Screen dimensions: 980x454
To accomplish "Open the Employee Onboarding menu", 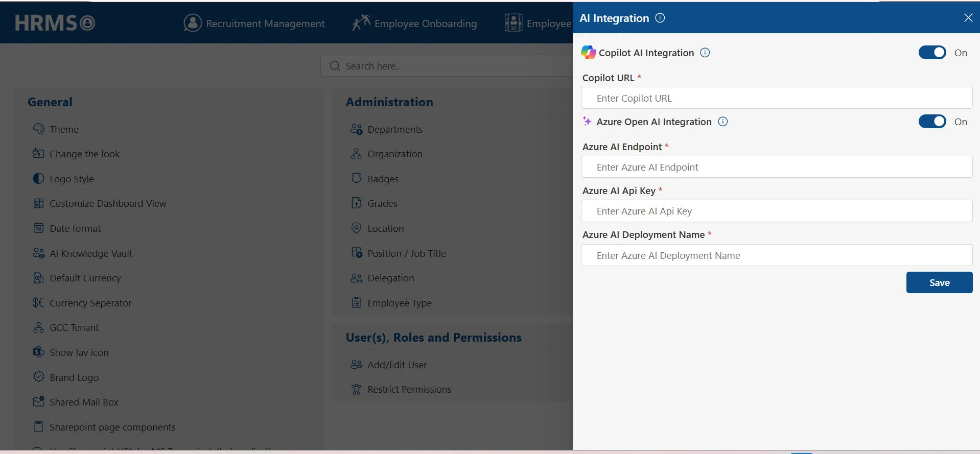I will [x=414, y=23].
